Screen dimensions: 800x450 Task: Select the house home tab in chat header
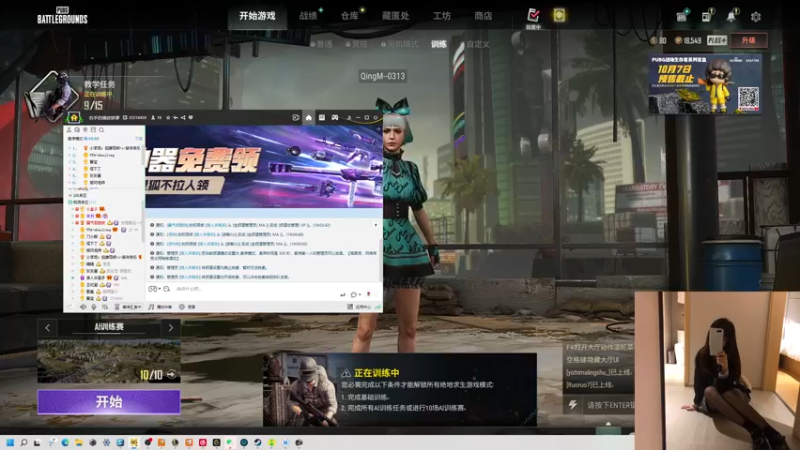click(309, 117)
